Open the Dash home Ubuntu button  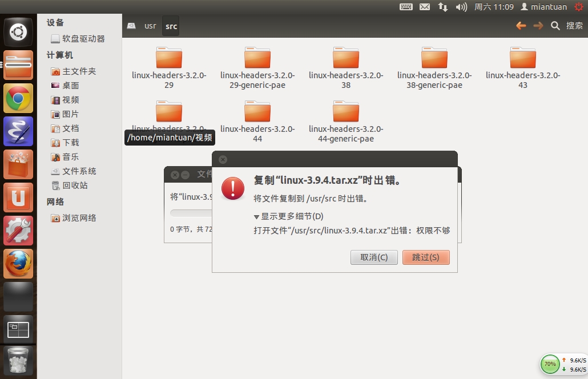(18, 32)
